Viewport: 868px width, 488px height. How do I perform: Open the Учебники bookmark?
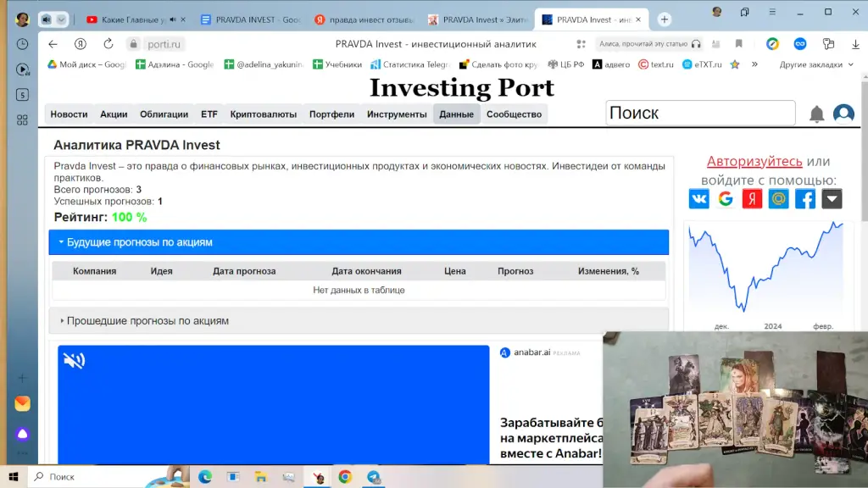337,64
